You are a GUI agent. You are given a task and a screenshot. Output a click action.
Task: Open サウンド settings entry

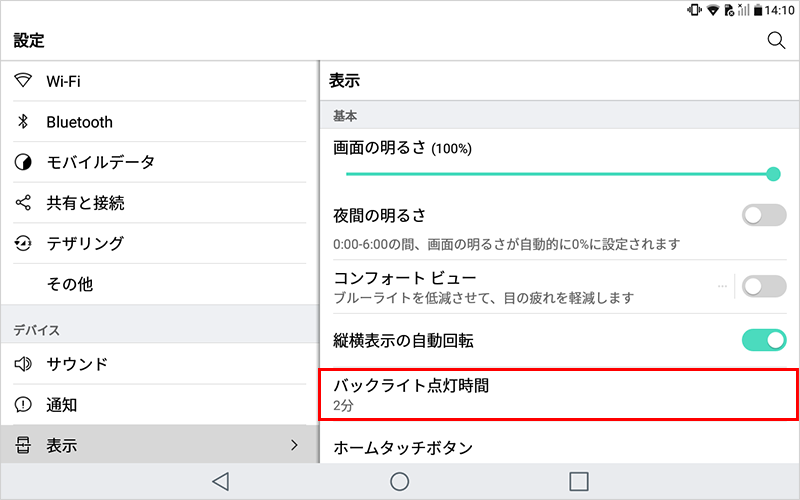[160, 364]
